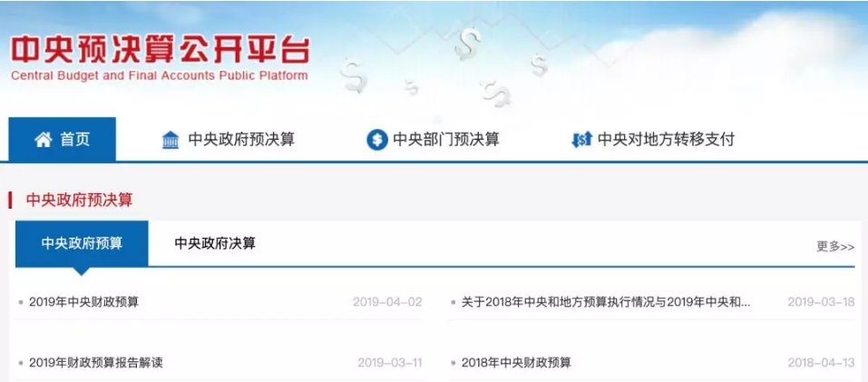Open the 2019年中央财政预算 article

point(83,302)
